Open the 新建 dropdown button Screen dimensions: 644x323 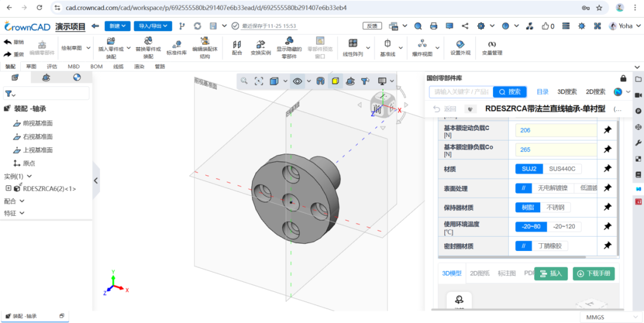coord(117,26)
